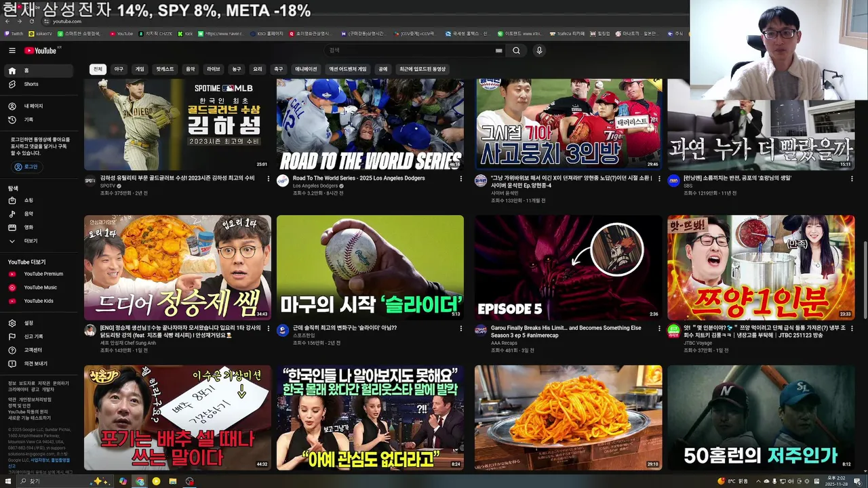The width and height of the screenshot is (868, 488).
Task: Select the 게임 filter chip
Action: click(140, 69)
